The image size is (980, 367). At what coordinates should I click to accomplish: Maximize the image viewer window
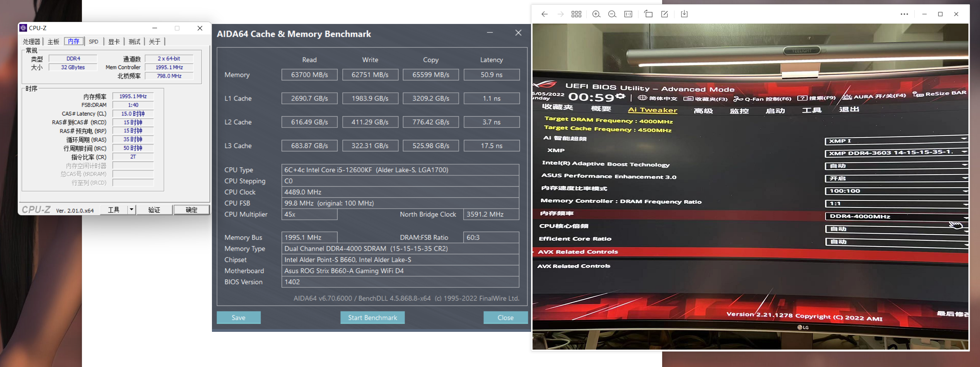click(x=941, y=14)
